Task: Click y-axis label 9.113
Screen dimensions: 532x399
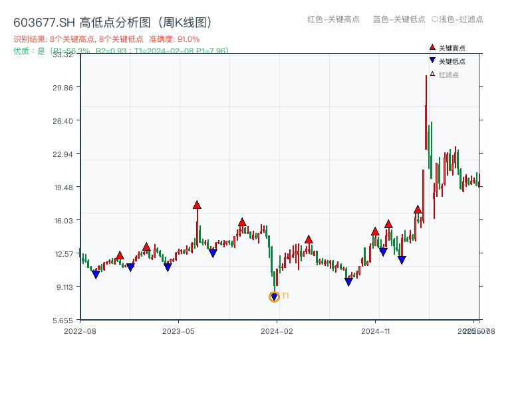Action: [x=65, y=287]
